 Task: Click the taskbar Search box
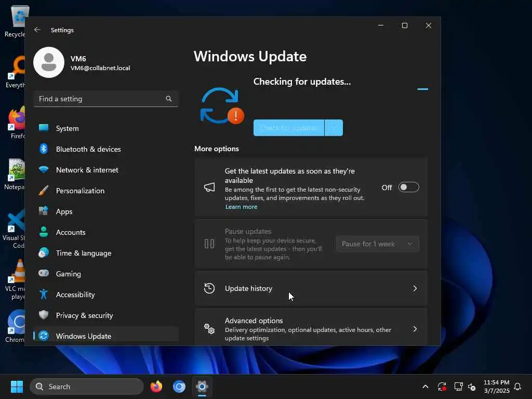(x=87, y=387)
